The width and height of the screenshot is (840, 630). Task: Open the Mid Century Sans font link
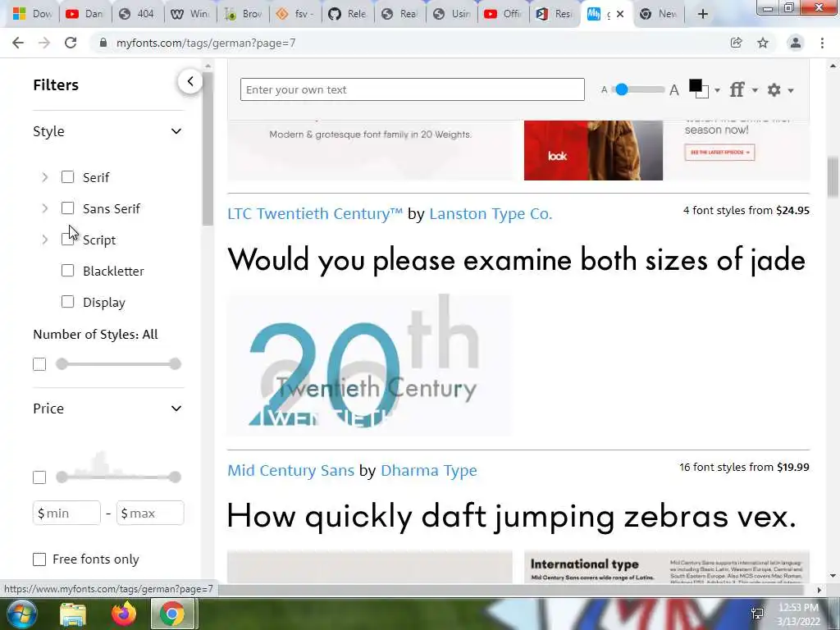tap(291, 470)
